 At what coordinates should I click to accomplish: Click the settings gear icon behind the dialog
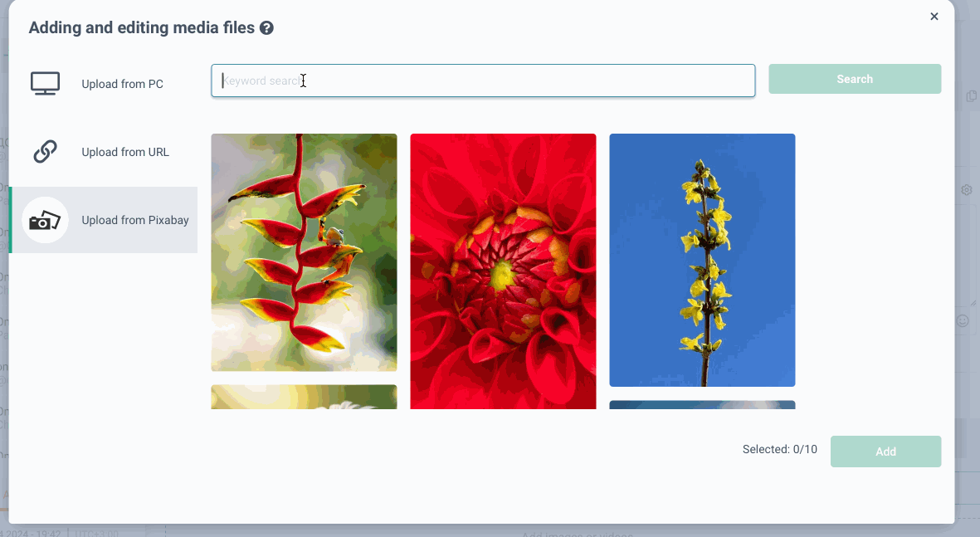pos(966,190)
